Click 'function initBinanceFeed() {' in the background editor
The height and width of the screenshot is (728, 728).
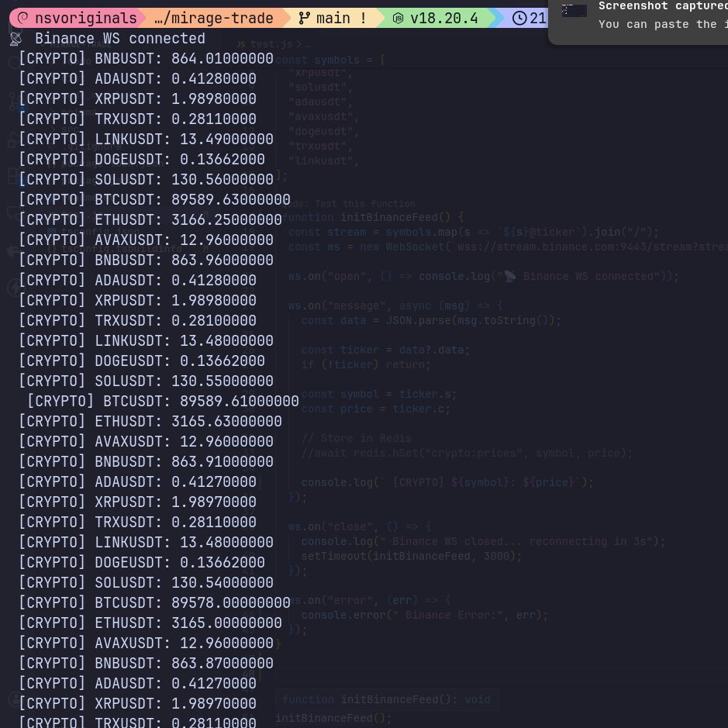pos(373,217)
